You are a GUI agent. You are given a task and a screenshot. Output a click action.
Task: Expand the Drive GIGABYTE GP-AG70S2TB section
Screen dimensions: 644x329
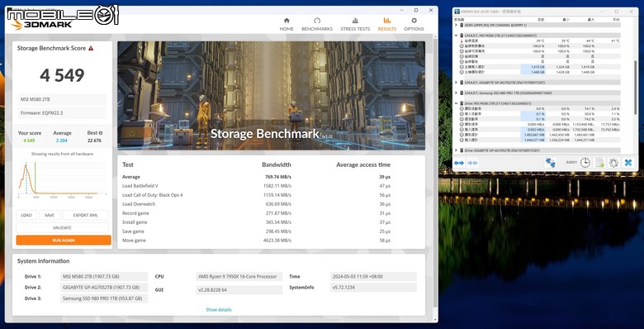(x=457, y=150)
